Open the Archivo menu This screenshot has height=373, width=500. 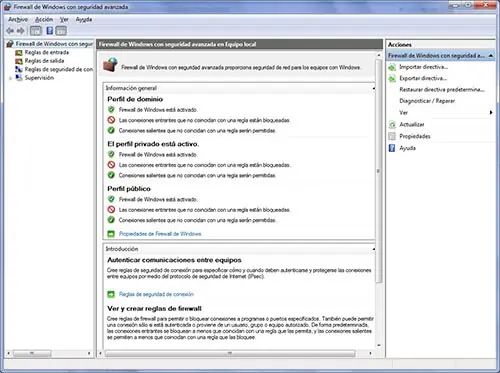tap(18, 20)
